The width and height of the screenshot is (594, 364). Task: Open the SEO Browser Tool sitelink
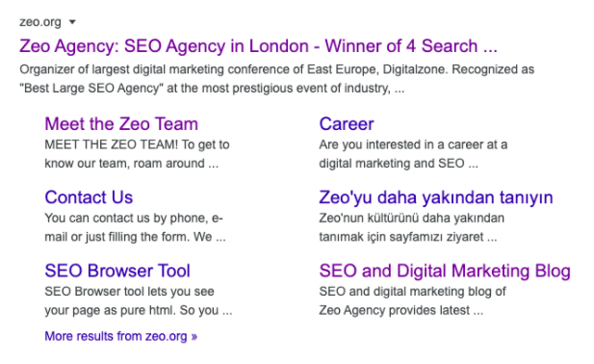coord(117,271)
